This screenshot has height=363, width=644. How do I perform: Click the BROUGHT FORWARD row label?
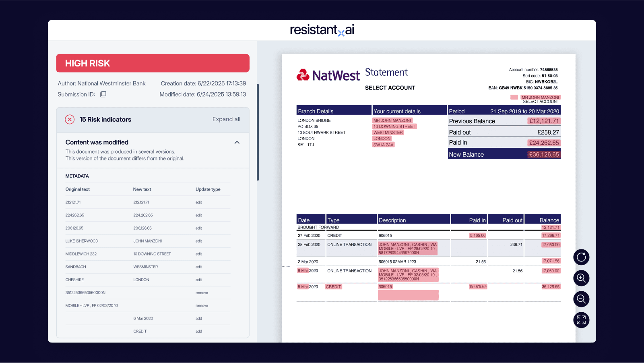[318, 227]
